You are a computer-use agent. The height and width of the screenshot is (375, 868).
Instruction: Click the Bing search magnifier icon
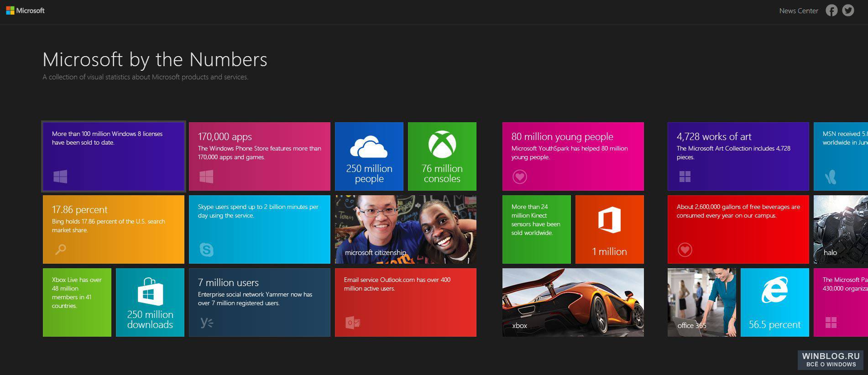pos(60,249)
